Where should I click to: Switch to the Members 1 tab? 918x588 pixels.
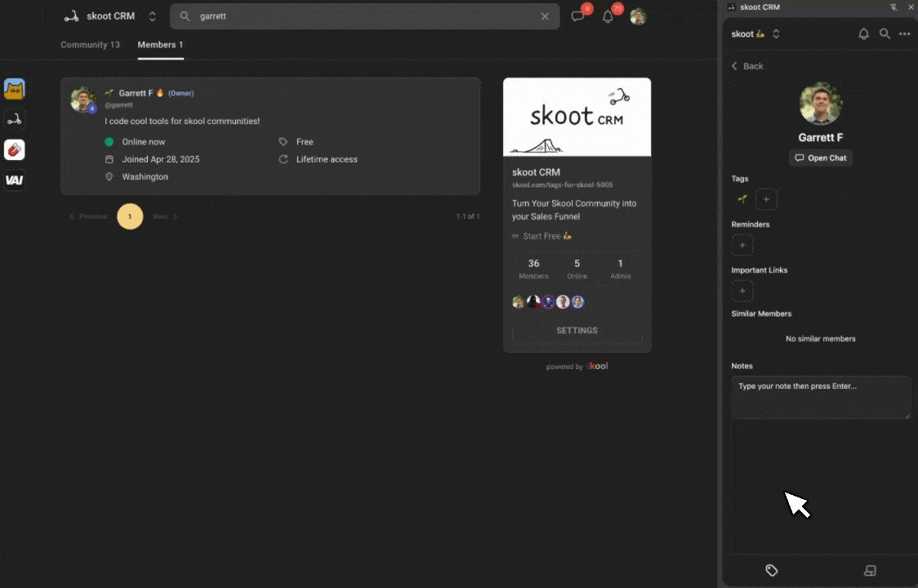tap(160, 45)
